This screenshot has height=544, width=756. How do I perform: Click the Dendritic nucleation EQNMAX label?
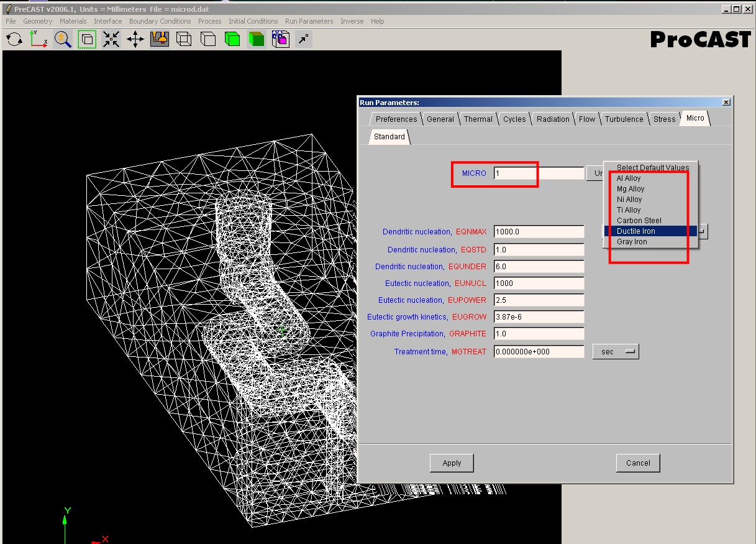click(435, 232)
